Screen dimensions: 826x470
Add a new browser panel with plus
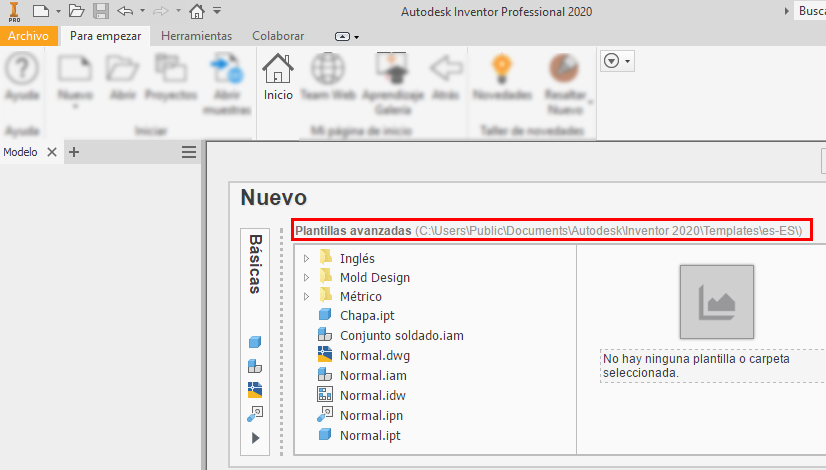[74, 152]
